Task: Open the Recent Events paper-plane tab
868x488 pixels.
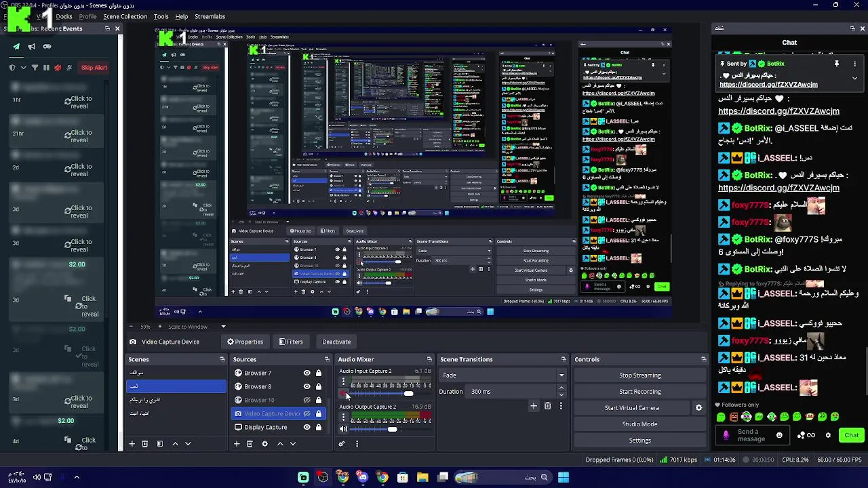Action: (16, 47)
